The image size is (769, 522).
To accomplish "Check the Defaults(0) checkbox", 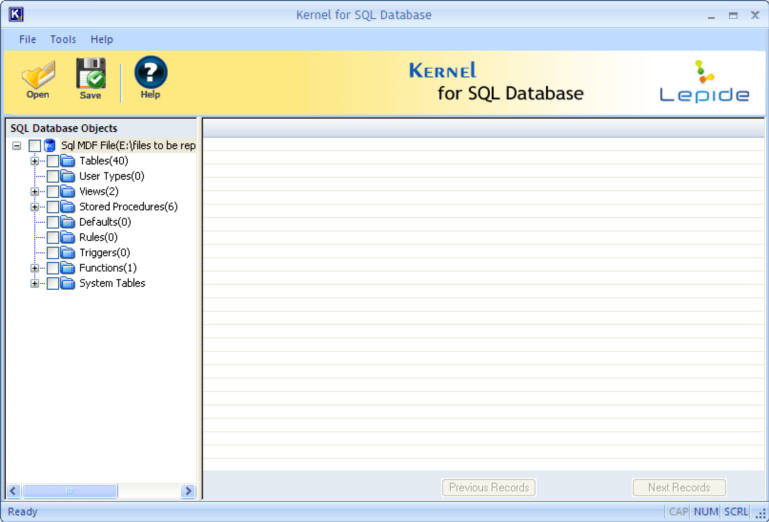I will point(52,222).
